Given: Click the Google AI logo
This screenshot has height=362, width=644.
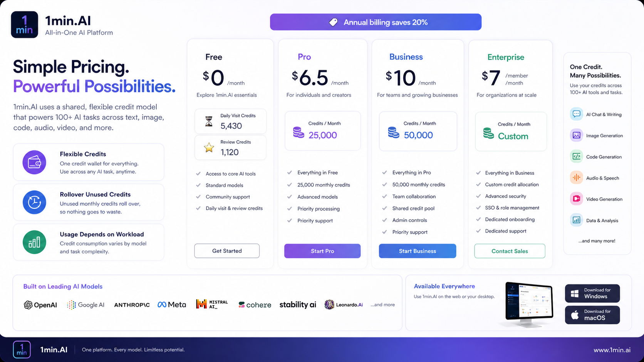Looking at the screenshot, I should [86, 305].
